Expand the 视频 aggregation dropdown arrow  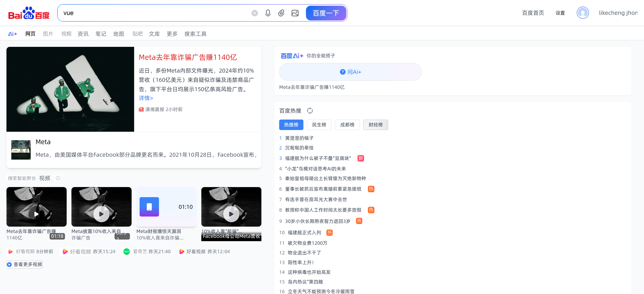[58, 178]
